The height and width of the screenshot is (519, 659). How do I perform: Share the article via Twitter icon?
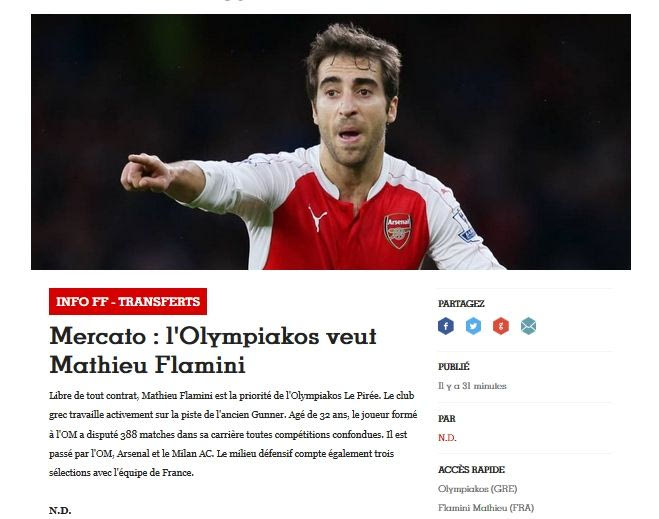pyautogui.click(x=473, y=326)
